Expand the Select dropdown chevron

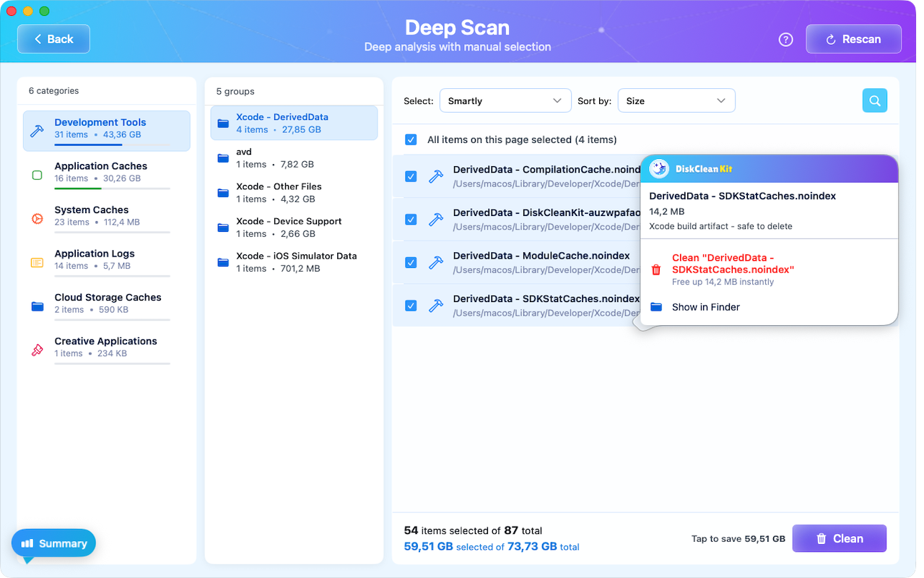557,100
